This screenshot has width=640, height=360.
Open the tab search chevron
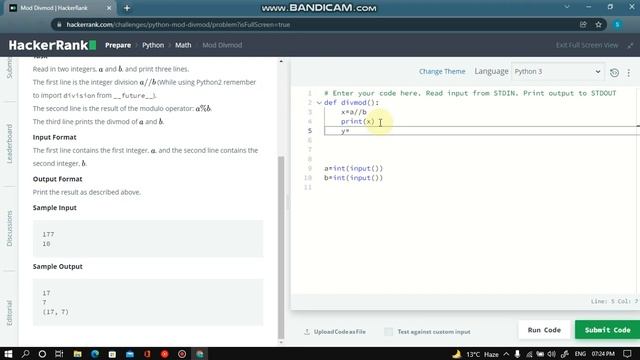point(567,7)
